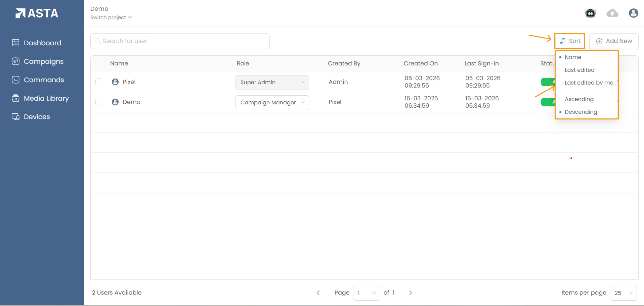This screenshot has width=644, height=306.
Task: Click the Search for user field
Action: click(x=180, y=41)
